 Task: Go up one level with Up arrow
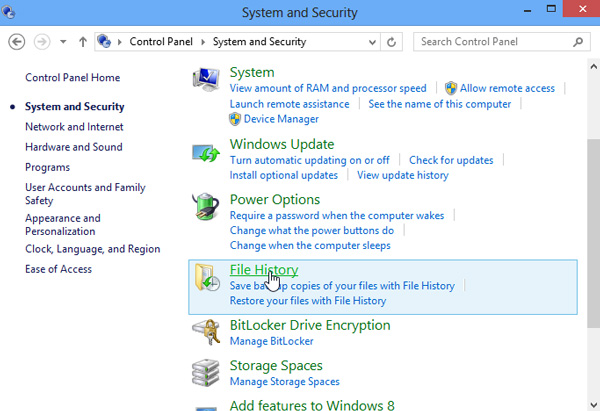(x=83, y=42)
